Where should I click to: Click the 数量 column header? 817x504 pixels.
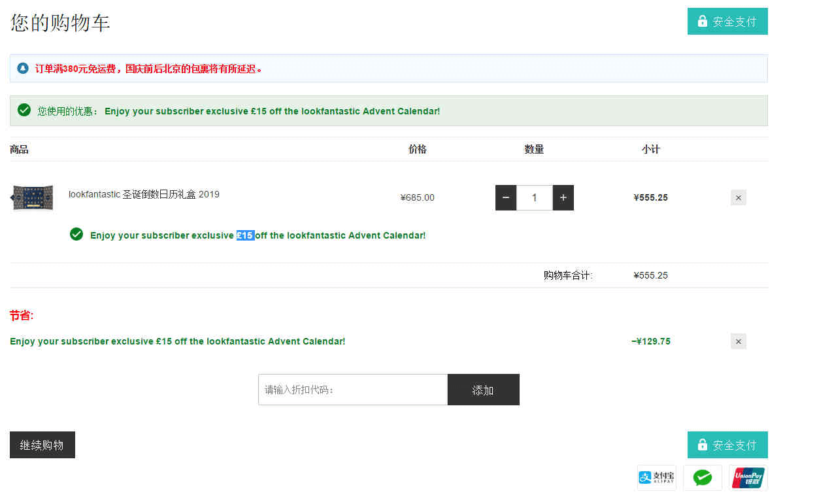[x=535, y=149]
